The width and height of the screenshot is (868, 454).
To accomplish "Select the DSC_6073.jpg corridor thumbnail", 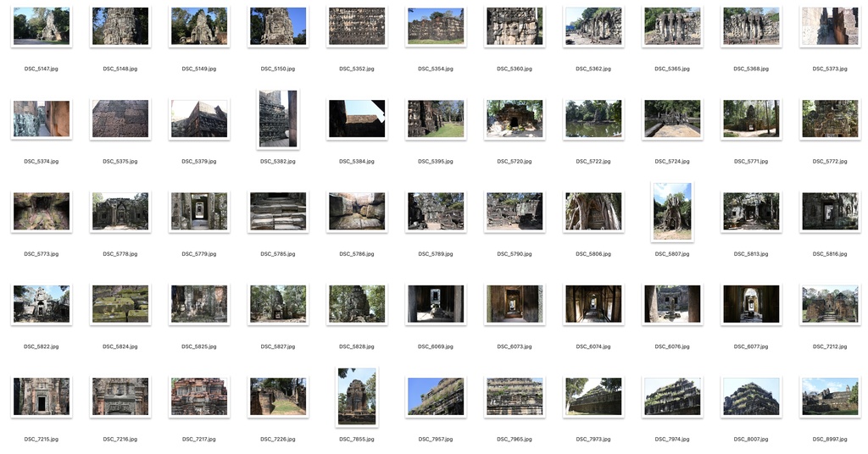I will [x=515, y=303].
